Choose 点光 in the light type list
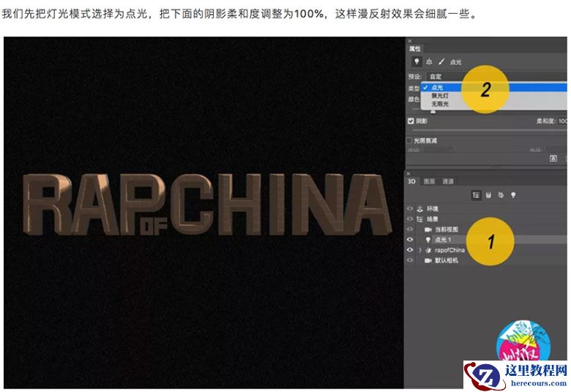The image size is (571, 392). [x=494, y=87]
